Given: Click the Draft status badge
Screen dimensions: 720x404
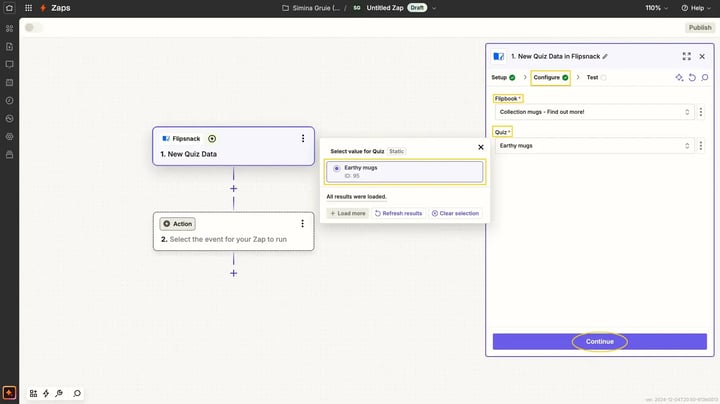Looking at the screenshot, I should 417,8.
